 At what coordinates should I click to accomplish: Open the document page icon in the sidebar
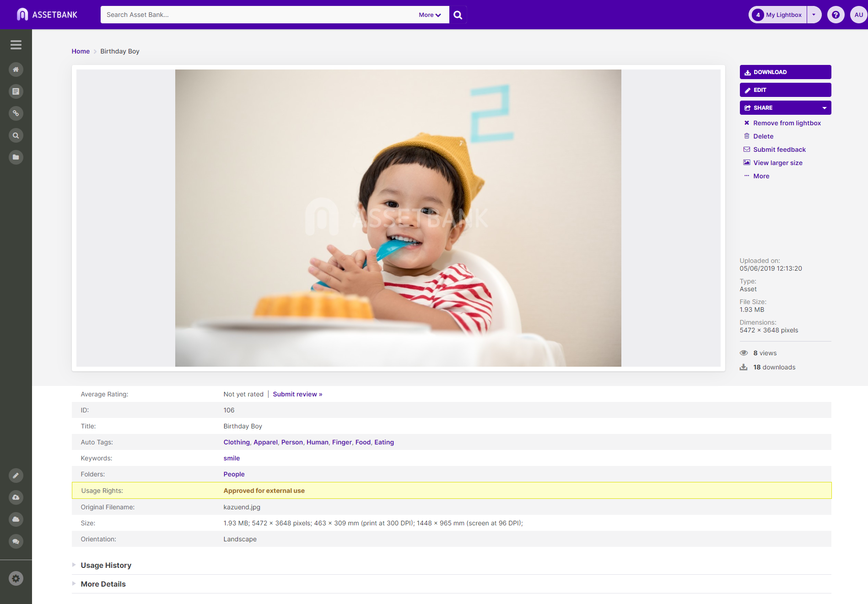pyautogui.click(x=16, y=91)
